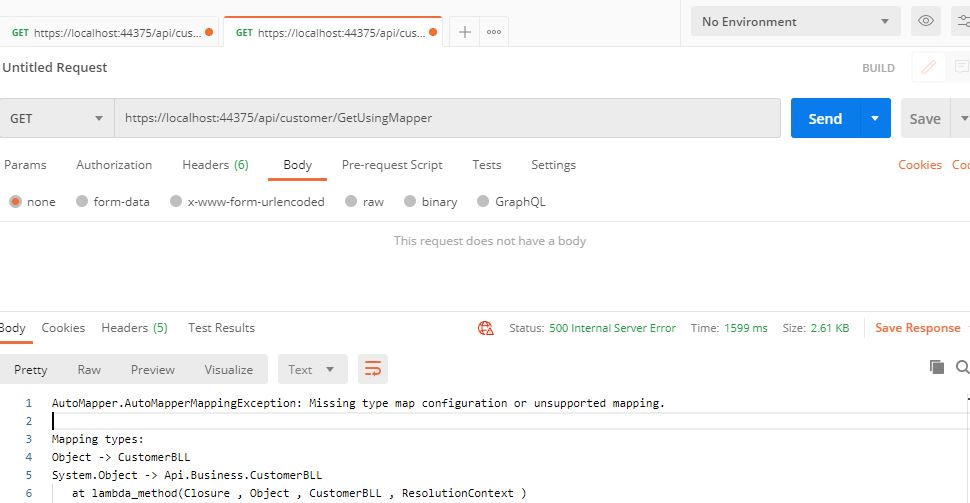
Task: Open the request Headers (6) tab
Action: tap(215, 165)
